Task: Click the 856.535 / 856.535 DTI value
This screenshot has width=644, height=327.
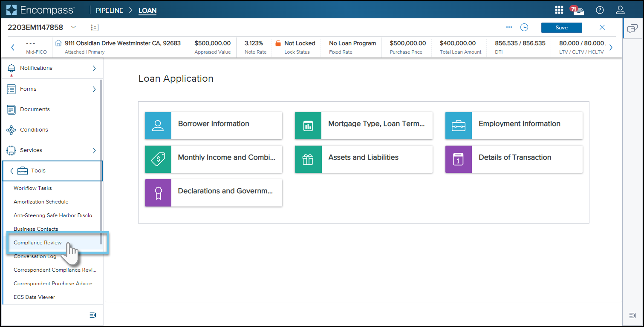Action: tap(520, 43)
